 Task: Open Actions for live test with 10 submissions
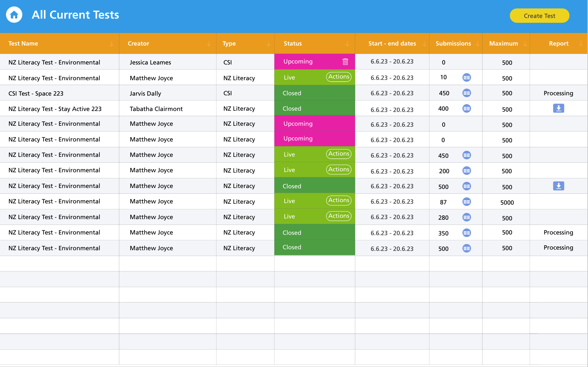339,77
